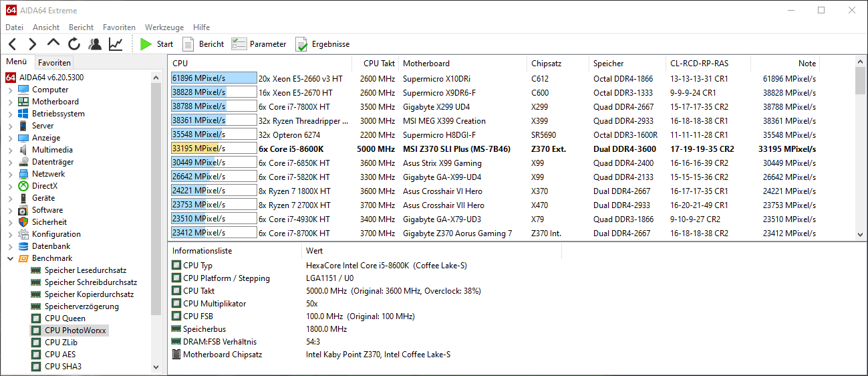The image size is (868, 376).
Task: Expand the Anzeige tree node
Action: pos(10,138)
